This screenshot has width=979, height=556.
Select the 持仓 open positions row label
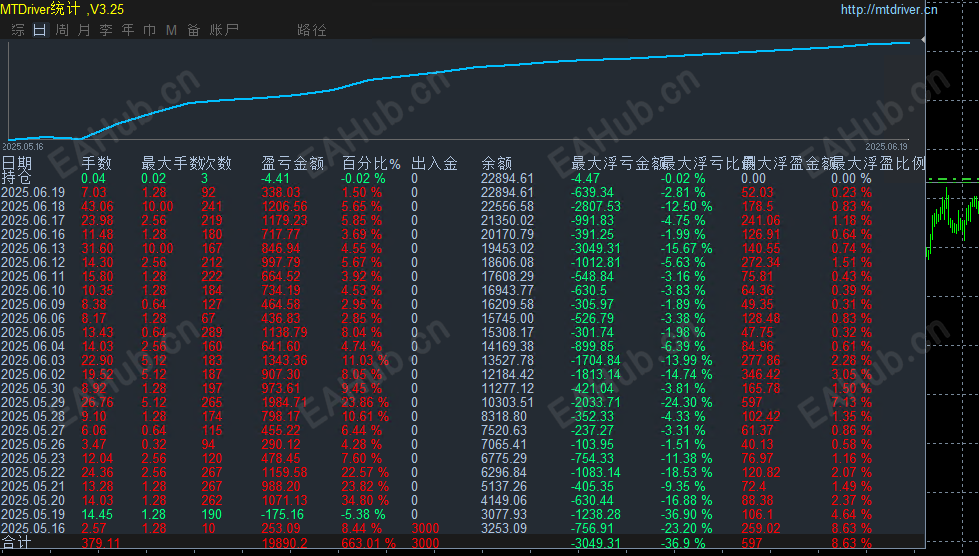pyautogui.click(x=17, y=178)
